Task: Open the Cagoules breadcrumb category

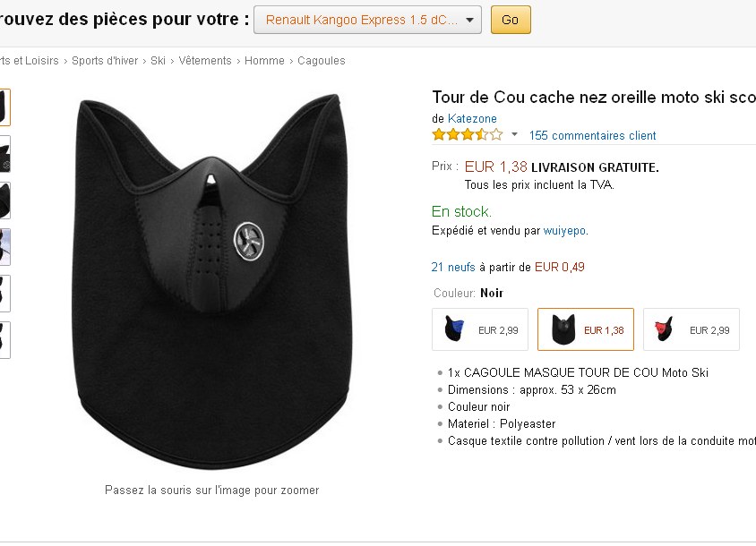Action: [321, 61]
